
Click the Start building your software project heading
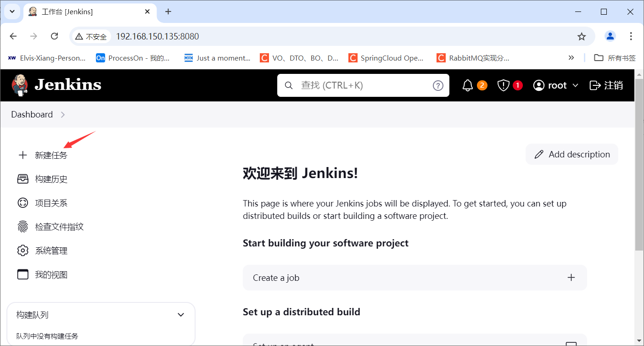coord(325,243)
